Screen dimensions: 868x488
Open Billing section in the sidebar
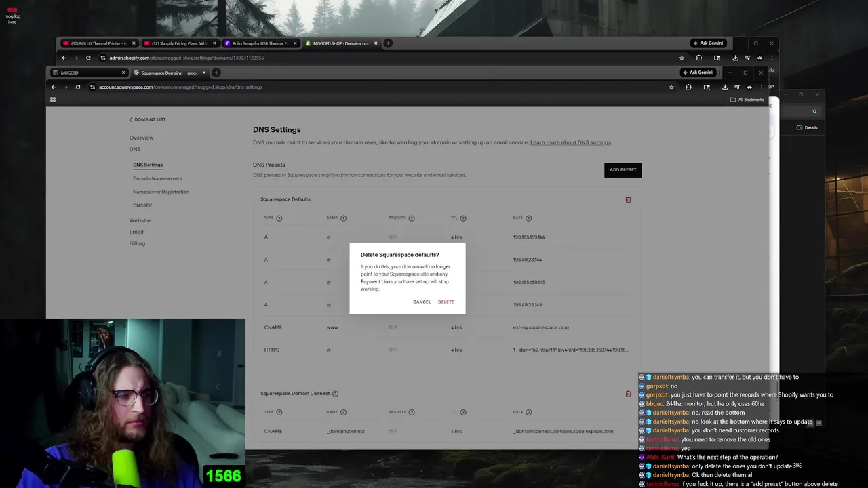point(137,243)
